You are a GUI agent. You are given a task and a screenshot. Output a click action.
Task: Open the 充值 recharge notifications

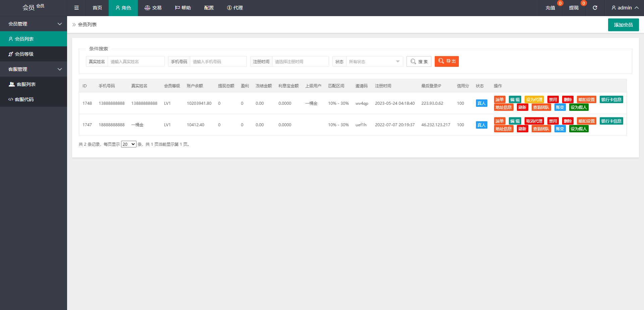click(x=550, y=8)
